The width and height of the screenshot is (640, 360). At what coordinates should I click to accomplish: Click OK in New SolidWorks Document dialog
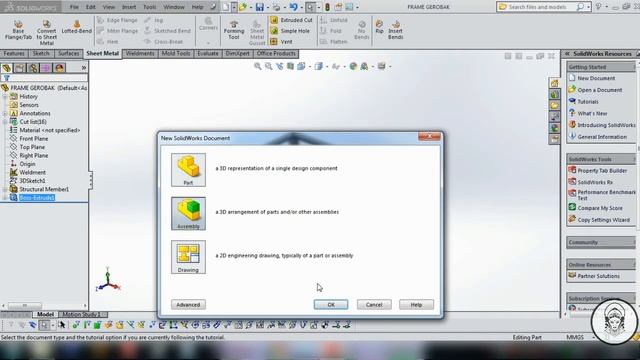coord(331,304)
